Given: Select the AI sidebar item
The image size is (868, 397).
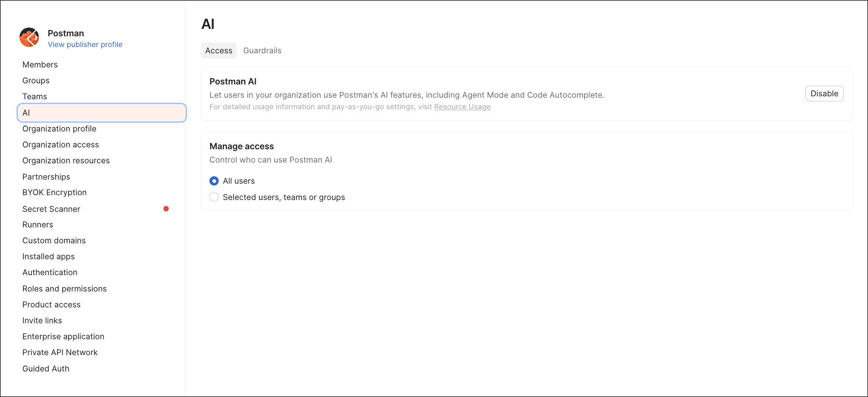Looking at the screenshot, I should pos(102,113).
